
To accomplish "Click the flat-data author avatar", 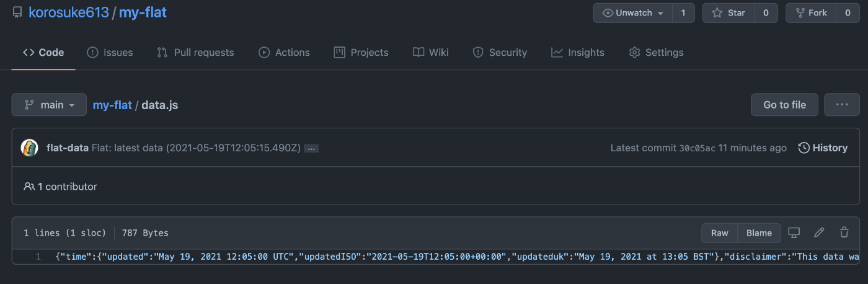I will (x=30, y=148).
